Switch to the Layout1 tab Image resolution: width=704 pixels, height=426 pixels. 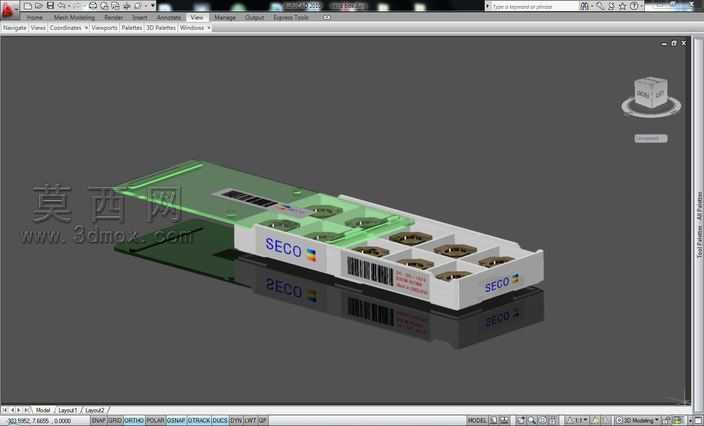pyautogui.click(x=68, y=410)
